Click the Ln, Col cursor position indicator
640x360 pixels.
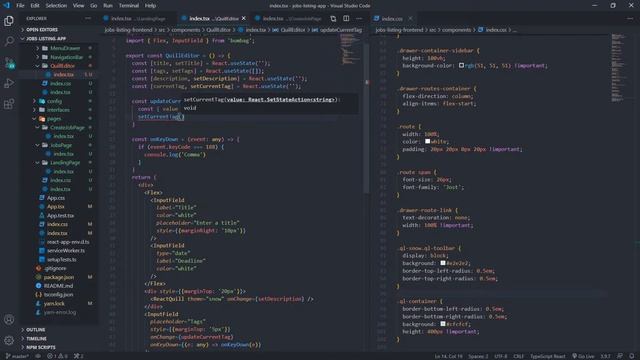coord(448,356)
